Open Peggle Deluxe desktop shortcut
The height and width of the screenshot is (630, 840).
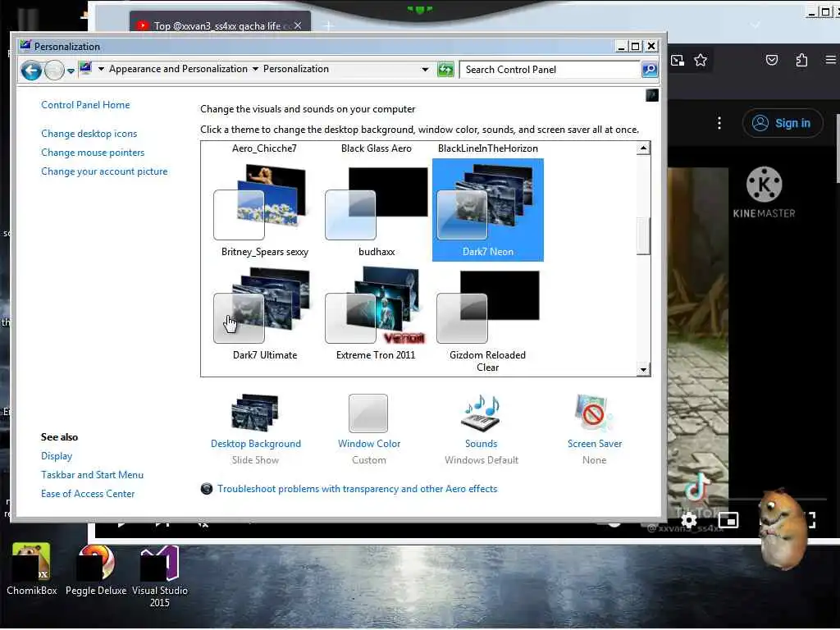click(x=96, y=569)
